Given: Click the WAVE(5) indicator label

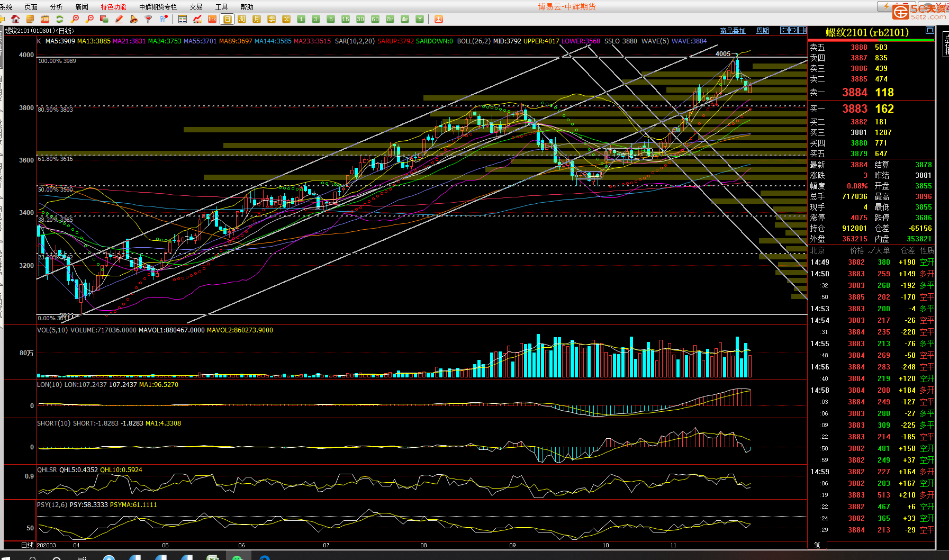Looking at the screenshot, I should tap(655, 41).
